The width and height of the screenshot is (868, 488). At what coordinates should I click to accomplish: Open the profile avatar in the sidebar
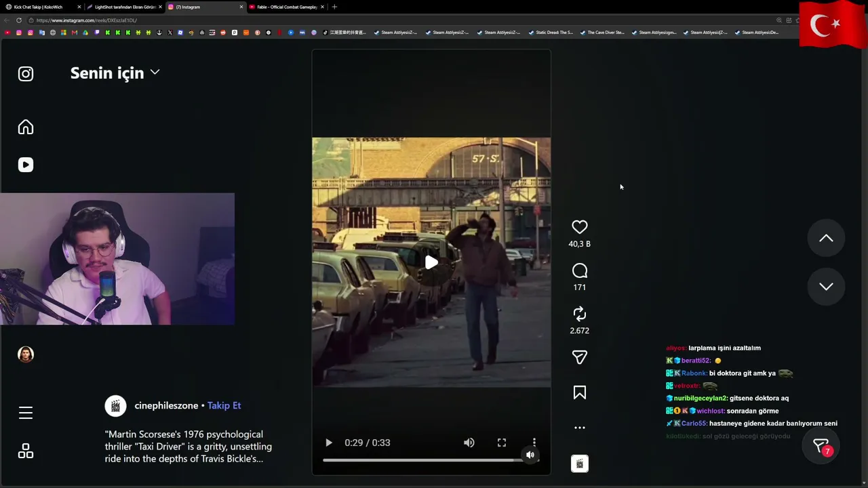pos(26,354)
